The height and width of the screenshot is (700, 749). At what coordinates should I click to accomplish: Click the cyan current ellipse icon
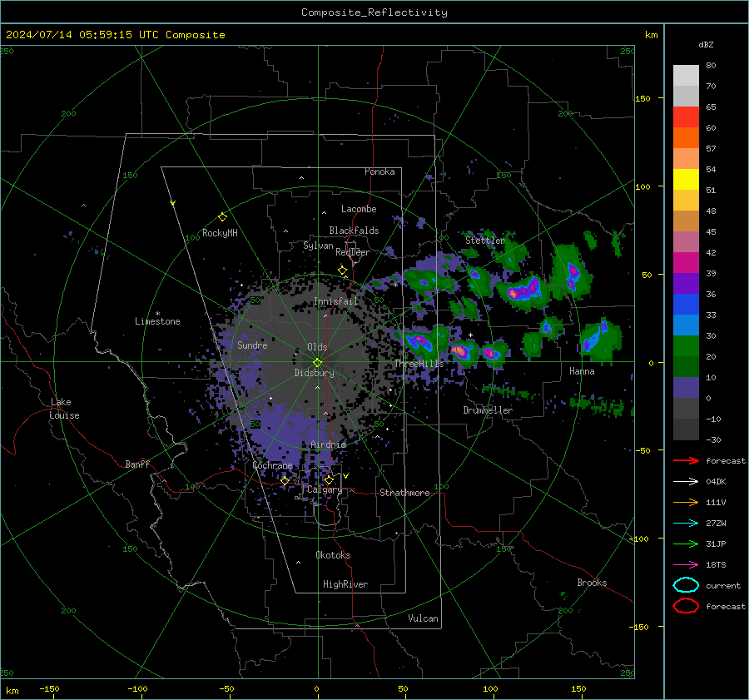[686, 585]
